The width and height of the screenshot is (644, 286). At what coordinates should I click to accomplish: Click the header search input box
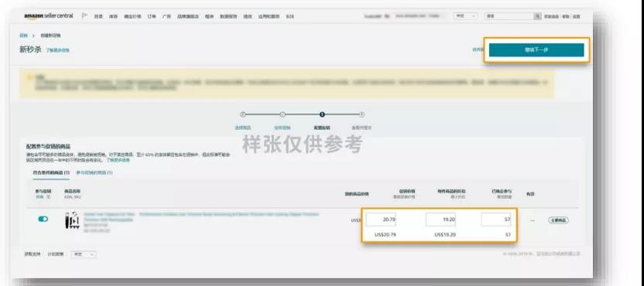pos(509,16)
